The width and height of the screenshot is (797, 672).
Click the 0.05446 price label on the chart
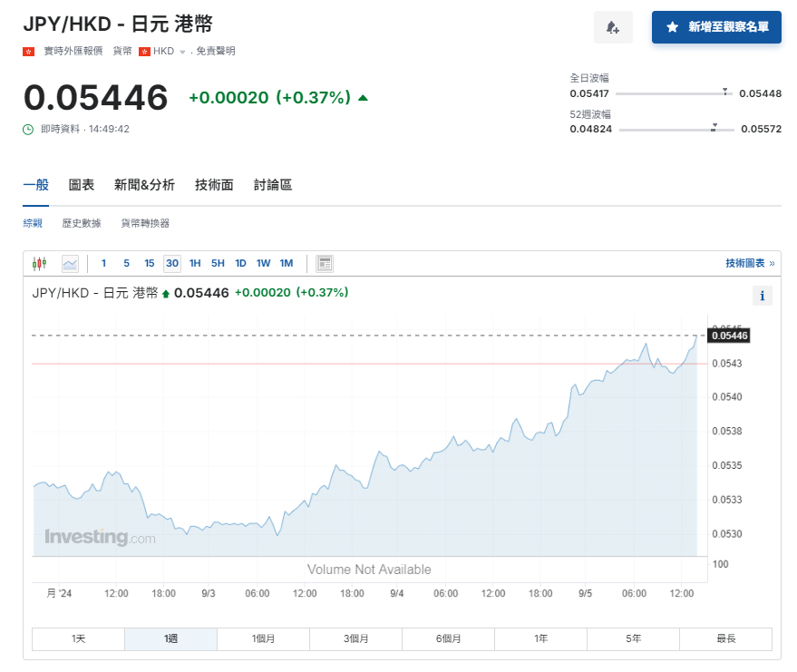click(728, 336)
